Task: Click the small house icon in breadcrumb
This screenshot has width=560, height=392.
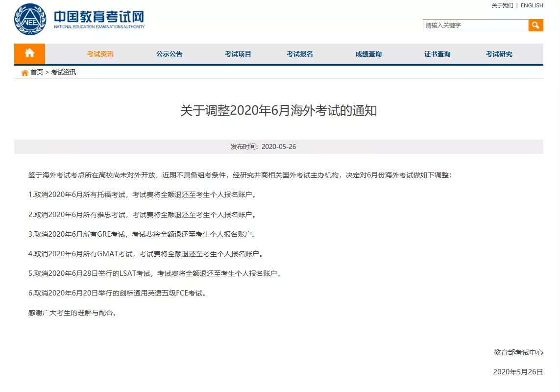Action: (x=24, y=73)
